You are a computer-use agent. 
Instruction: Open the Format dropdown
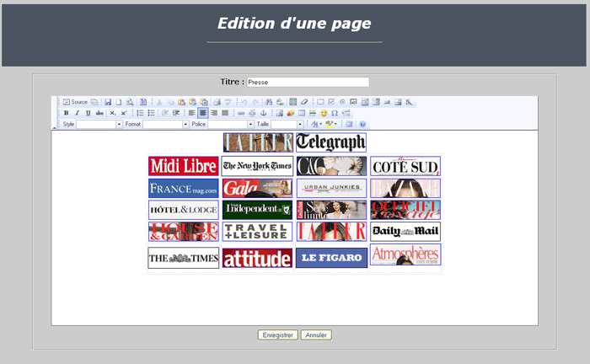coord(165,124)
